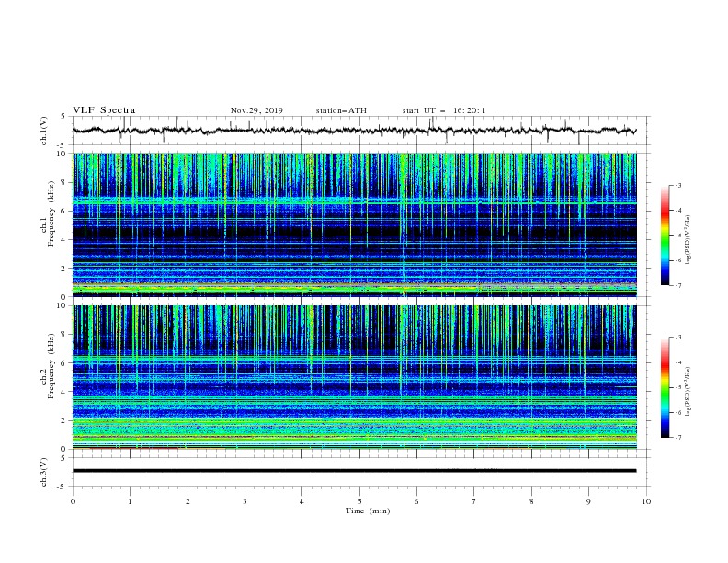Click the ch.1 PSD color scale bar
The width and height of the screenshot is (728, 563).
point(665,236)
